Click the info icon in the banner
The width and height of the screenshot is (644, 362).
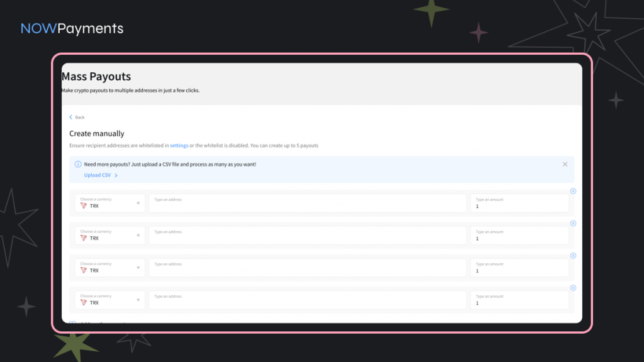click(78, 164)
